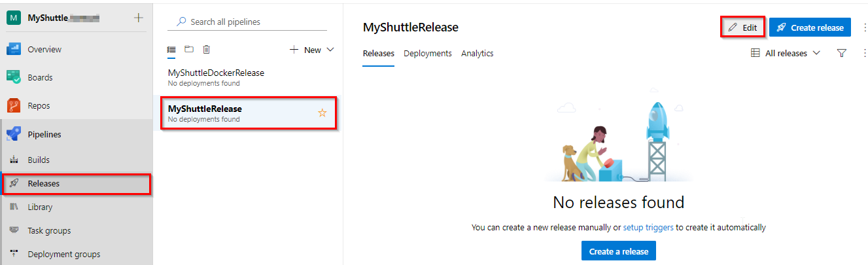The image size is (868, 265).
Task: Follow the setup triggers link
Action: click(648, 227)
